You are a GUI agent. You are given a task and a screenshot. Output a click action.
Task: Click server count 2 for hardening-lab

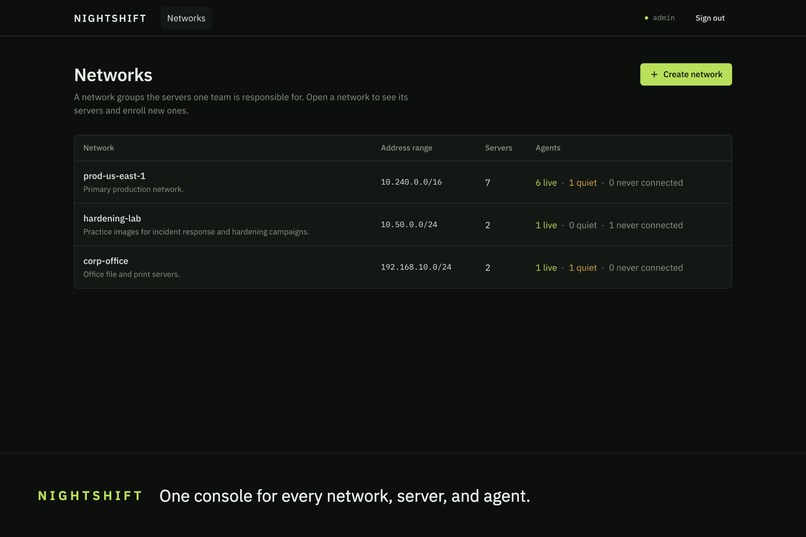coord(487,225)
